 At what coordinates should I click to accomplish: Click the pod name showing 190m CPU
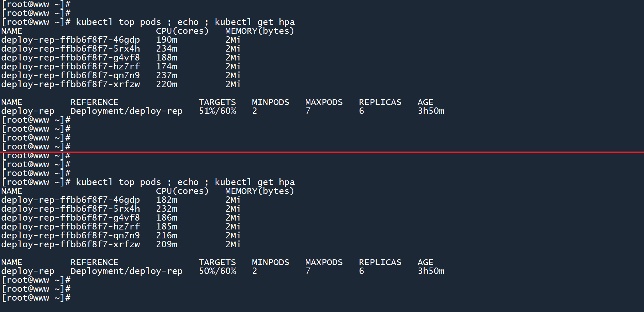pos(70,40)
